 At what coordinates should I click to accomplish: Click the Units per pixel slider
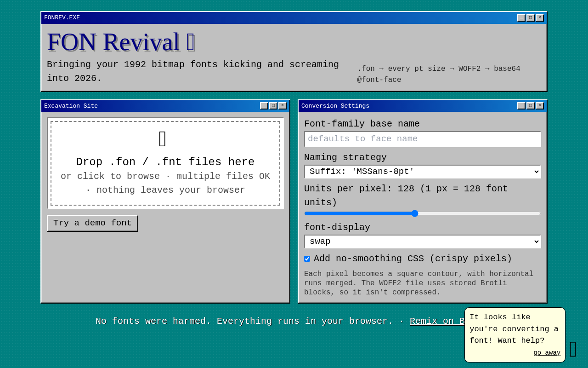(423, 213)
